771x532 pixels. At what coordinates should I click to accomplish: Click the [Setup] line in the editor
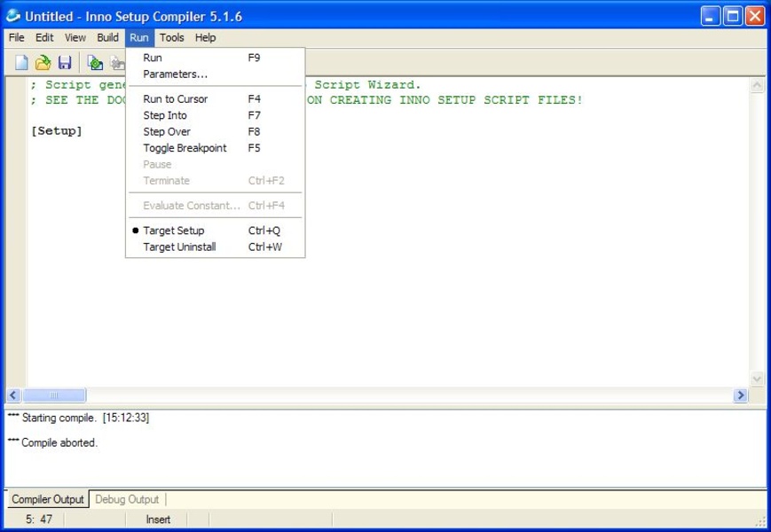(x=56, y=131)
